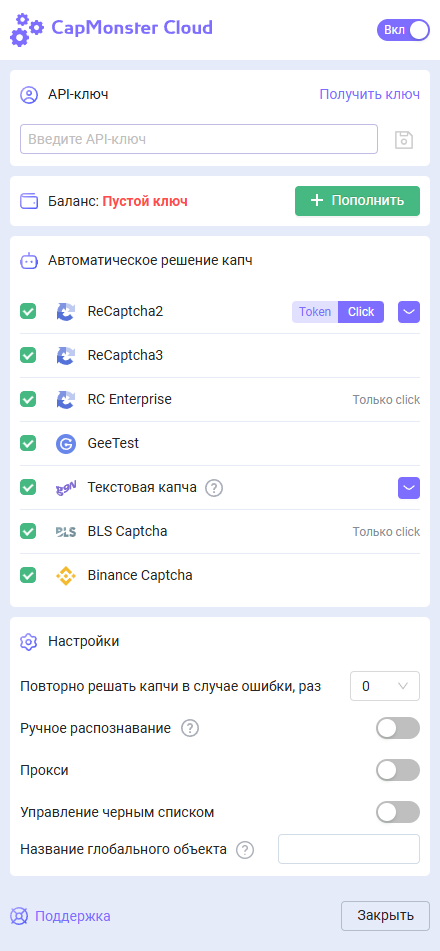Click the green Пополнить button

click(x=357, y=201)
